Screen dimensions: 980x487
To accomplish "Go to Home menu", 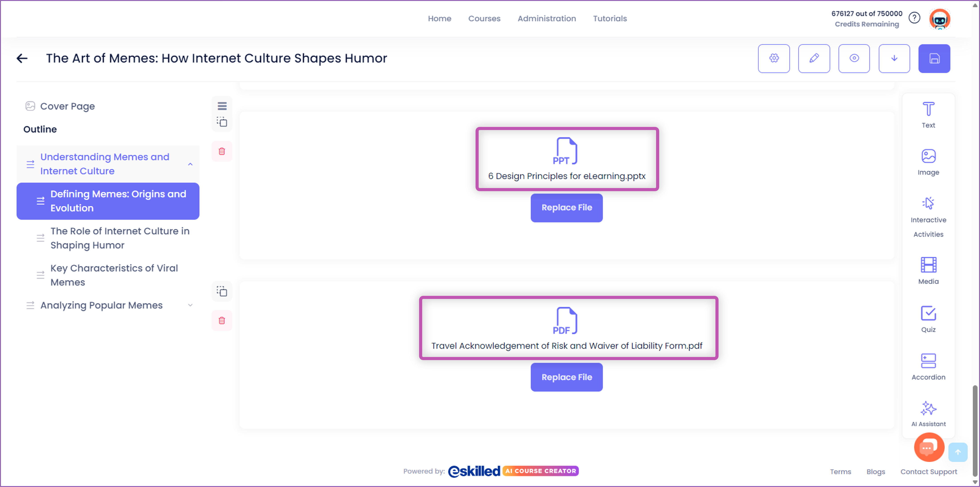I will pos(439,18).
